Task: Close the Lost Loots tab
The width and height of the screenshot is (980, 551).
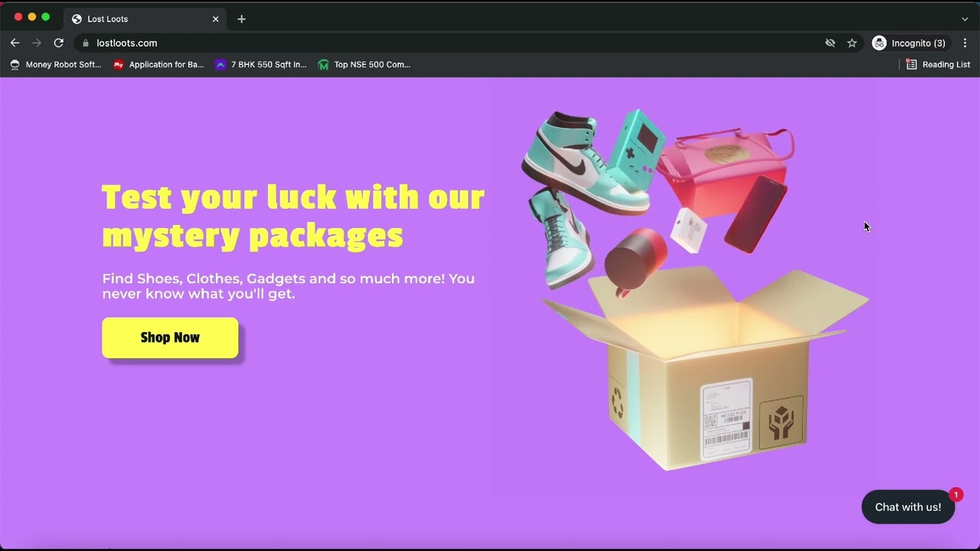Action: [215, 18]
